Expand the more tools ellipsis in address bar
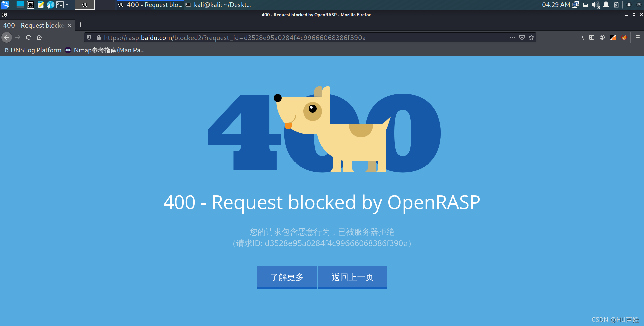 tap(512, 37)
